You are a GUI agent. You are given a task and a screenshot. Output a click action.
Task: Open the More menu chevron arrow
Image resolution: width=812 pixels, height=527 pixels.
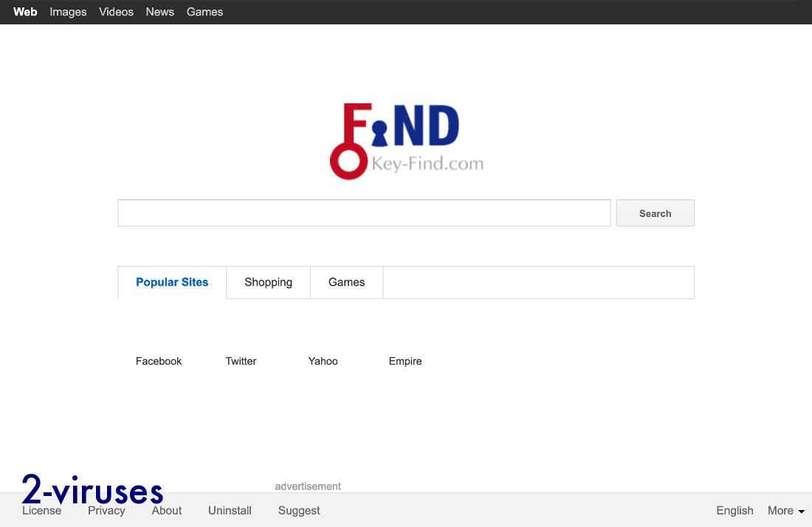click(802, 512)
